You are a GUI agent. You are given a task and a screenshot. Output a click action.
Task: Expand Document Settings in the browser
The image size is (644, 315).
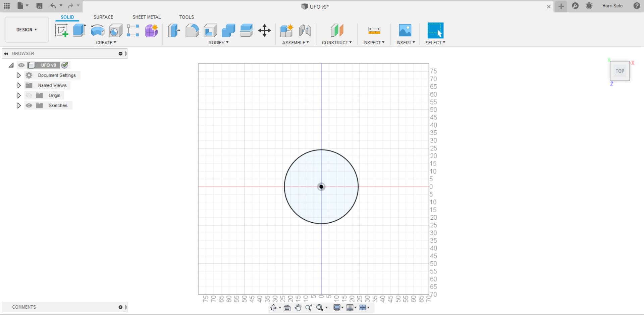click(x=18, y=75)
